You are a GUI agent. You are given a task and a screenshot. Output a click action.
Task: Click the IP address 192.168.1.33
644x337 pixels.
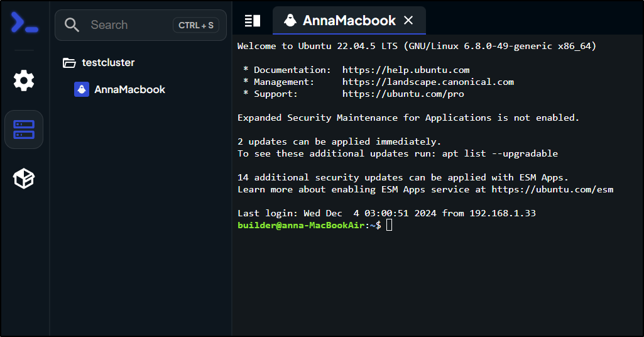pos(503,213)
